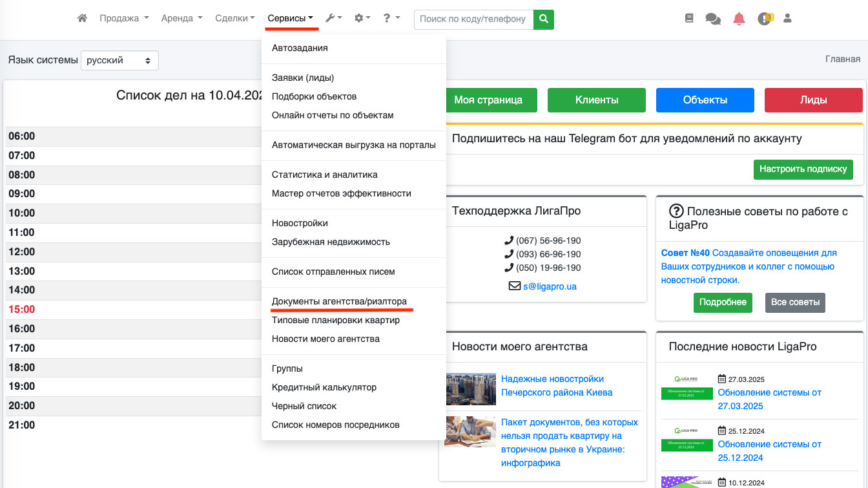Click the Подробнее button under tip
The width and height of the screenshot is (868, 488).
(x=723, y=302)
